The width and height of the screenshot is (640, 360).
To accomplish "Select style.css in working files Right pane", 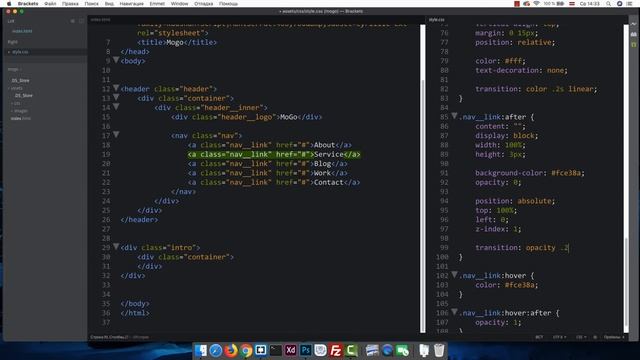I will coord(20,52).
